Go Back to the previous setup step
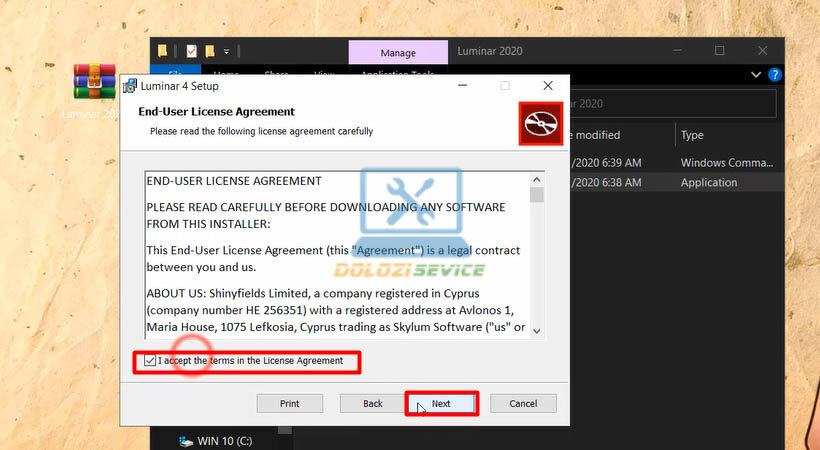 [373, 404]
